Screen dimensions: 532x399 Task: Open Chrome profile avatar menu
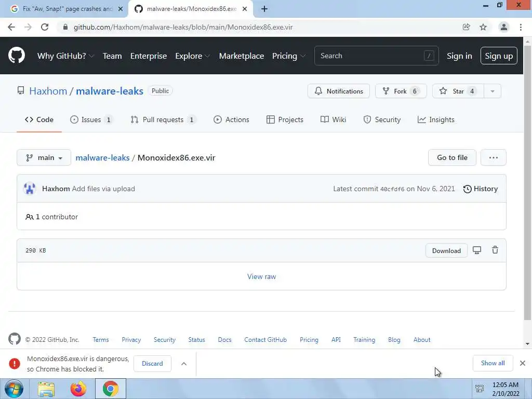click(x=504, y=27)
